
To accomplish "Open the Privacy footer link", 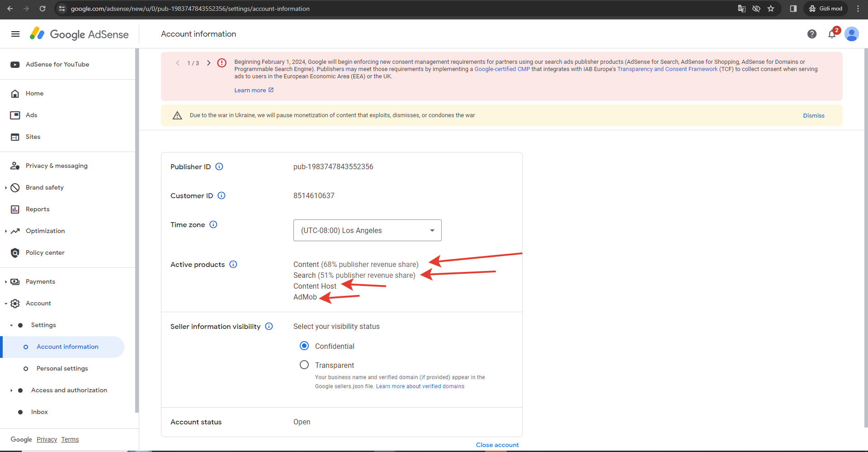I will 47,439.
